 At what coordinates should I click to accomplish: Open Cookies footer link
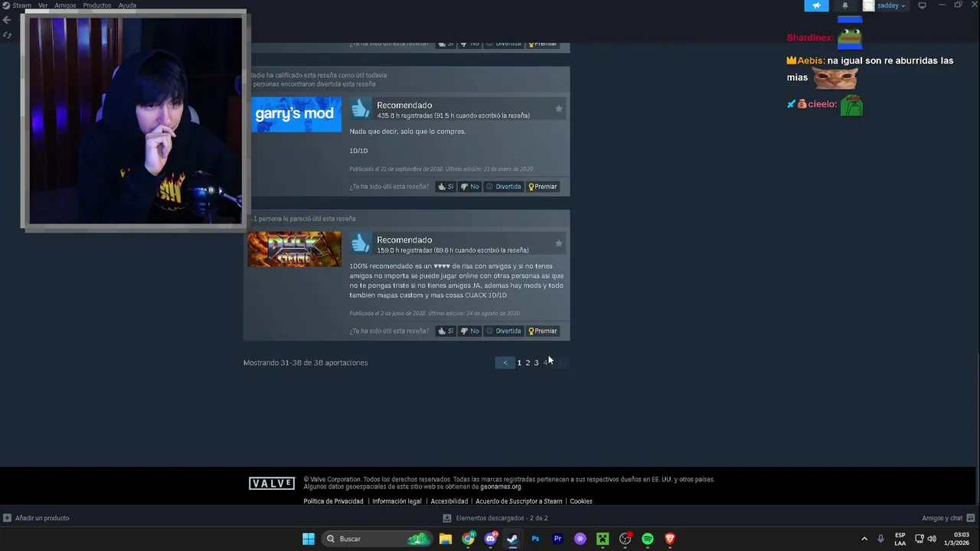click(x=581, y=501)
